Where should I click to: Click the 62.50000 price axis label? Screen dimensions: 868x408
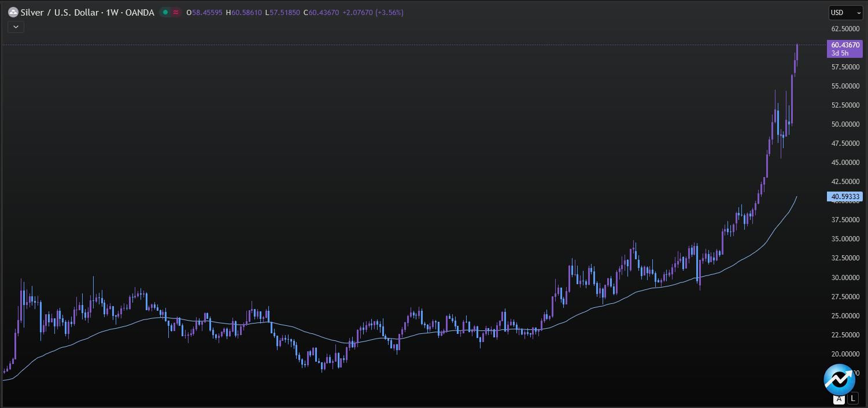point(845,29)
